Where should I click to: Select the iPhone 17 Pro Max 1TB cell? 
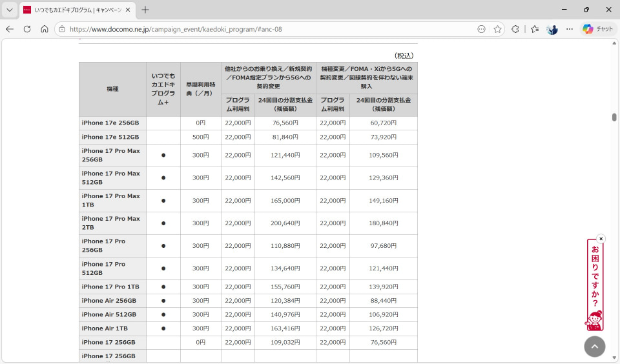(x=112, y=200)
